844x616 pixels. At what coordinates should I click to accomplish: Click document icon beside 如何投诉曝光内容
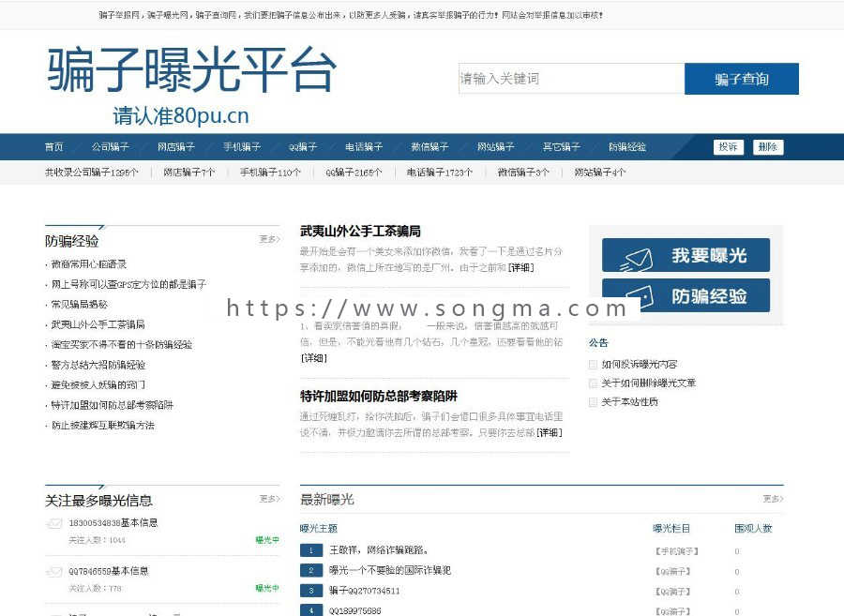pos(593,364)
